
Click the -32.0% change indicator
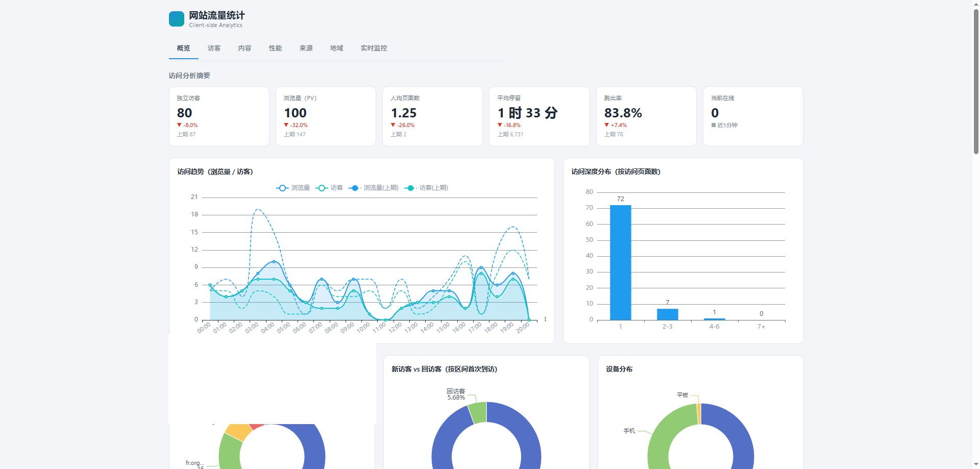tap(296, 125)
